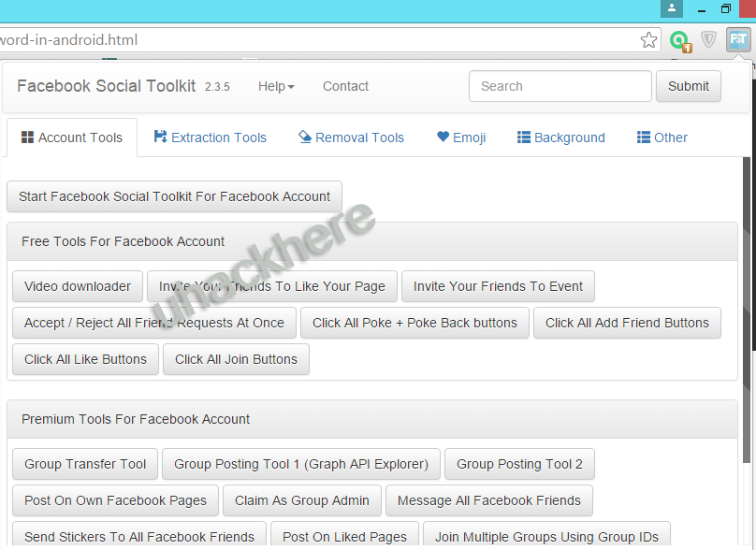Click Invite Your Friends To Event

[498, 286]
